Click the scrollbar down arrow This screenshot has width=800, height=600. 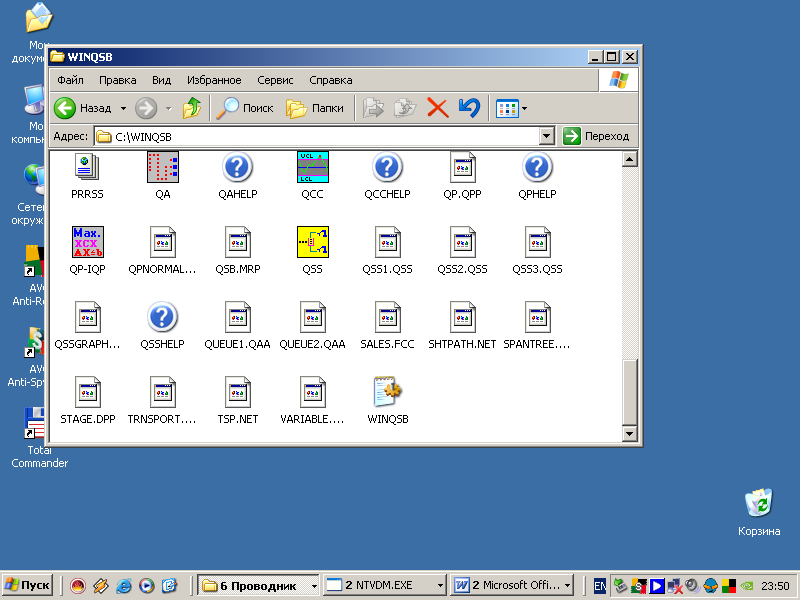[630, 434]
